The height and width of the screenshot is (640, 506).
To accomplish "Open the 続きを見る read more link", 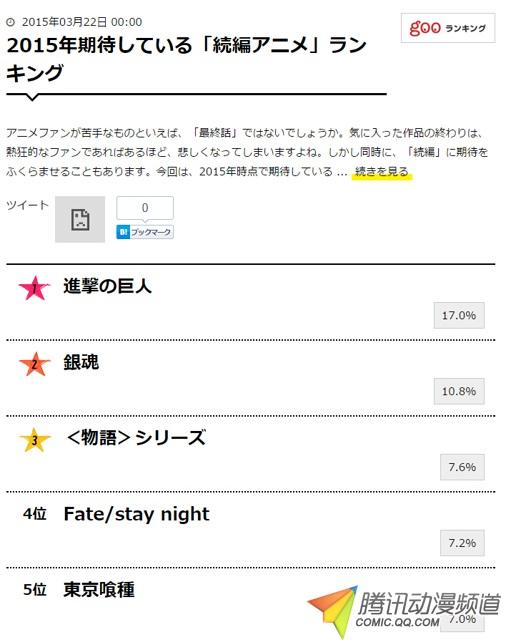I will 382,171.
